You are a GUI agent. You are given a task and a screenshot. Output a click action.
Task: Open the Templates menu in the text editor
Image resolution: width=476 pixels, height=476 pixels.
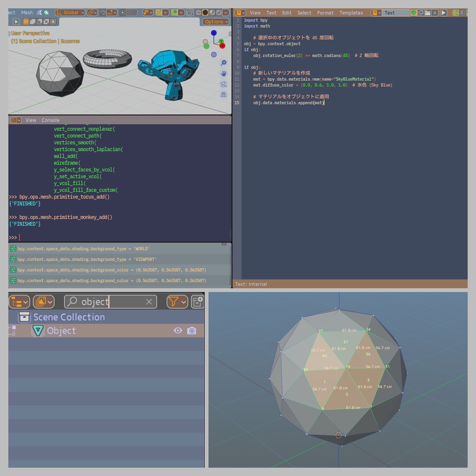(x=351, y=13)
